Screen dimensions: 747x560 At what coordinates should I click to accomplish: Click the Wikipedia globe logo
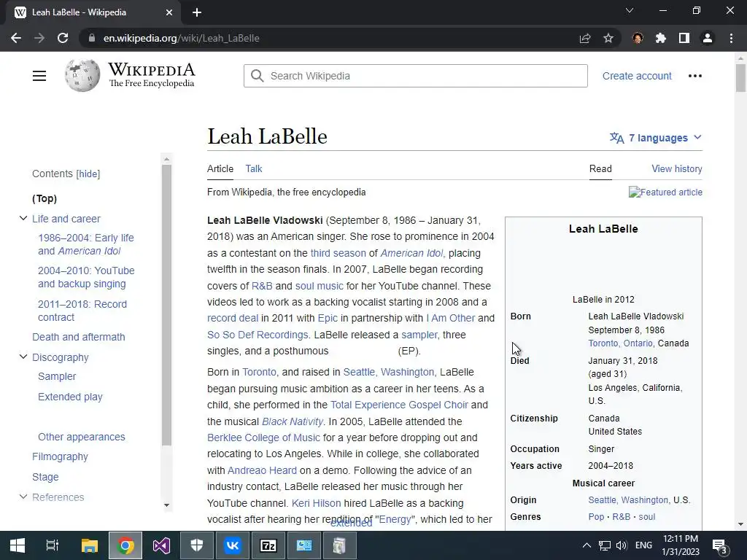tap(82, 76)
